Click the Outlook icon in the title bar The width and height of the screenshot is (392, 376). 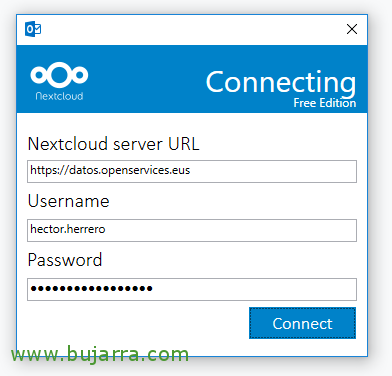point(33,29)
